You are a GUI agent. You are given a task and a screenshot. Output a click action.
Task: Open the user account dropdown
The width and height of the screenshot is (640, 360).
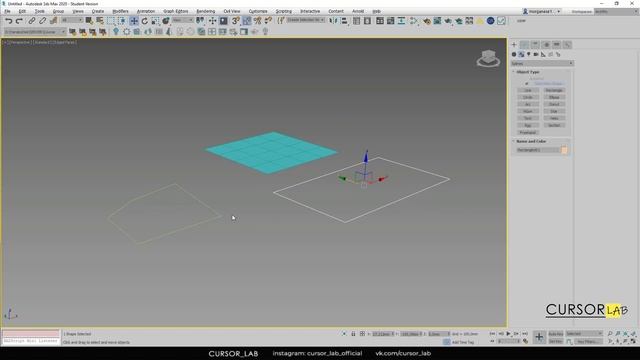(542, 11)
